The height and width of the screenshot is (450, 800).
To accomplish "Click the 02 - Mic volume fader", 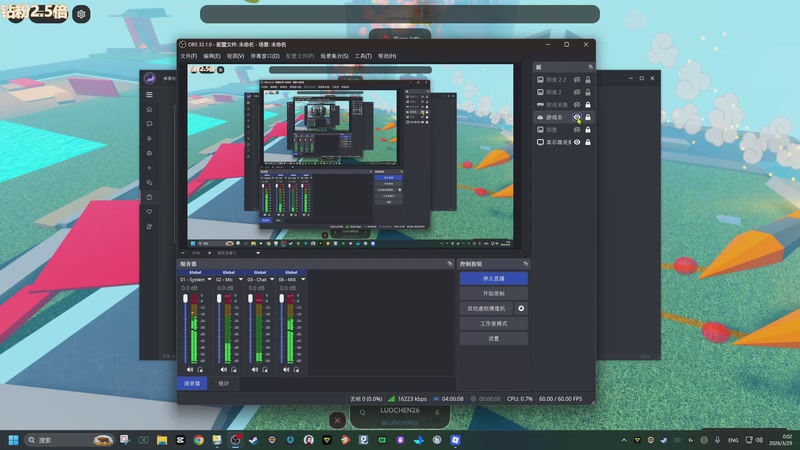I will [219, 298].
